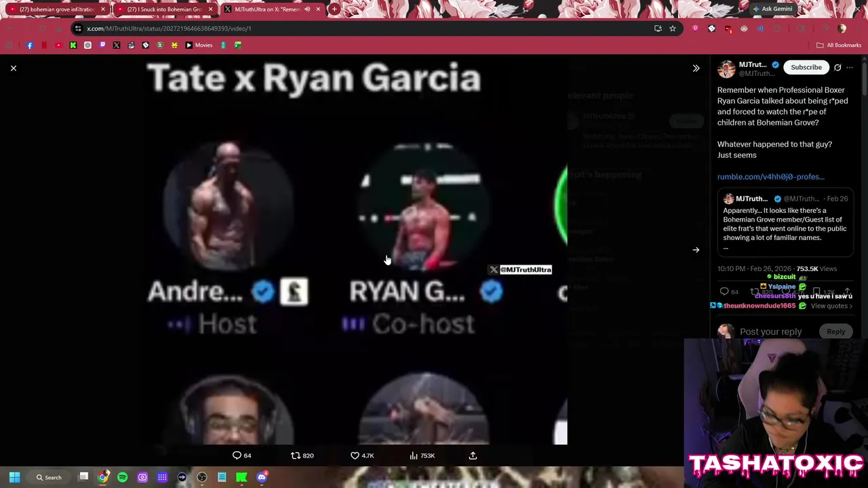This screenshot has width=868, height=488.
Task: Open the red extension with badge 1
Action: 728,28
